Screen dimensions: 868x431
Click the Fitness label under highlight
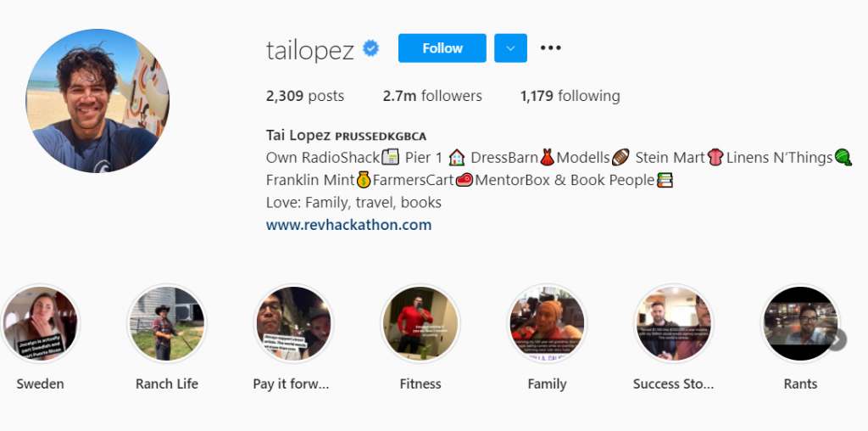point(420,383)
